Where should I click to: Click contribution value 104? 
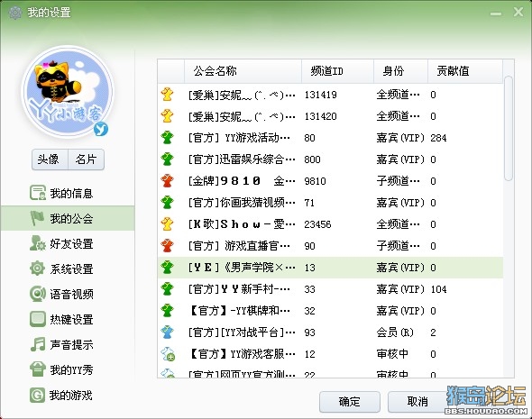click(438, 289)
